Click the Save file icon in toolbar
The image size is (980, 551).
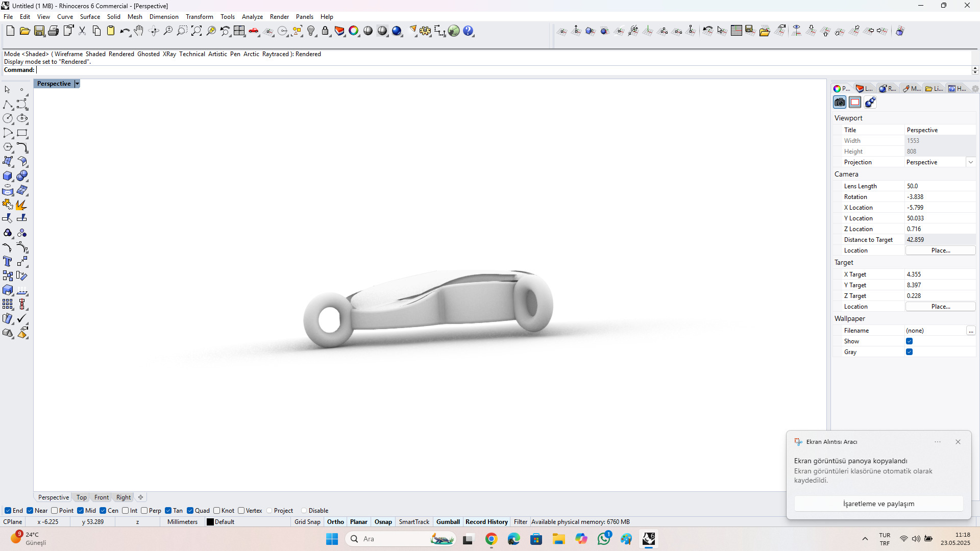click(39, 31)
